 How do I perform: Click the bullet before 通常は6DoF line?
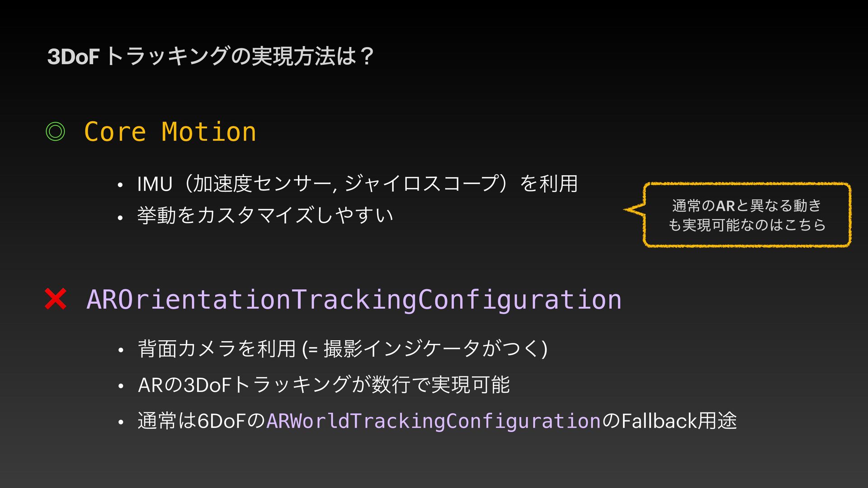[120, 422]
